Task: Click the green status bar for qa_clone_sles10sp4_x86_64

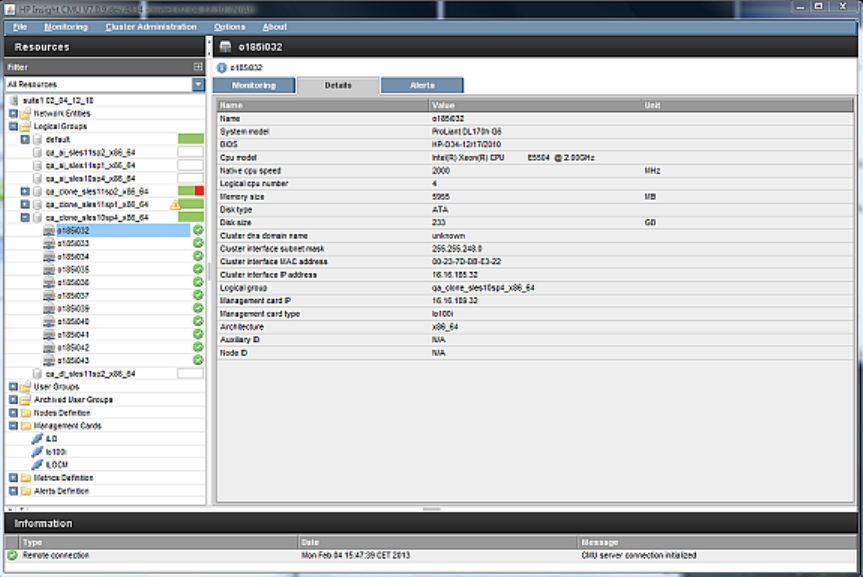Action: pyautogui.click(x=190, y=217)
